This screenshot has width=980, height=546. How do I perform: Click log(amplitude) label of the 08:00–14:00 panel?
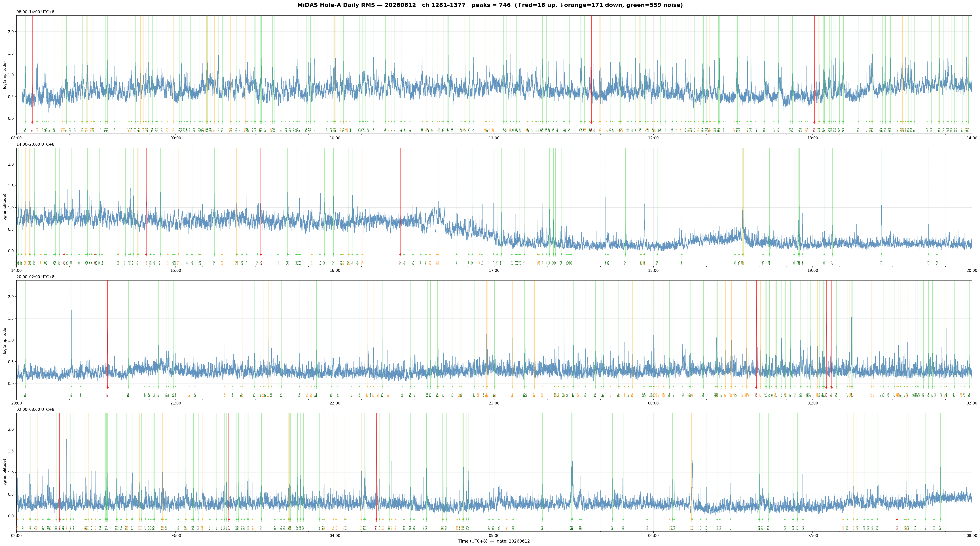coord(5,75)
